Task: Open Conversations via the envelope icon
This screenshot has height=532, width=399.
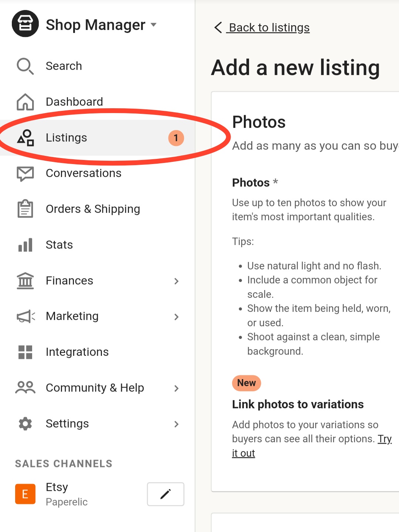Action: point(24,173)
